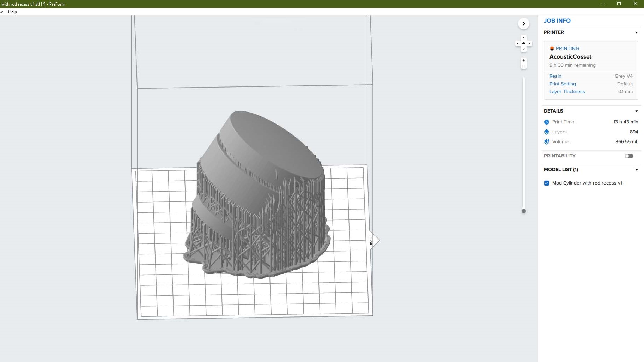Open the Help menu
Screen dimensions: 644x362
coord(12,12)
